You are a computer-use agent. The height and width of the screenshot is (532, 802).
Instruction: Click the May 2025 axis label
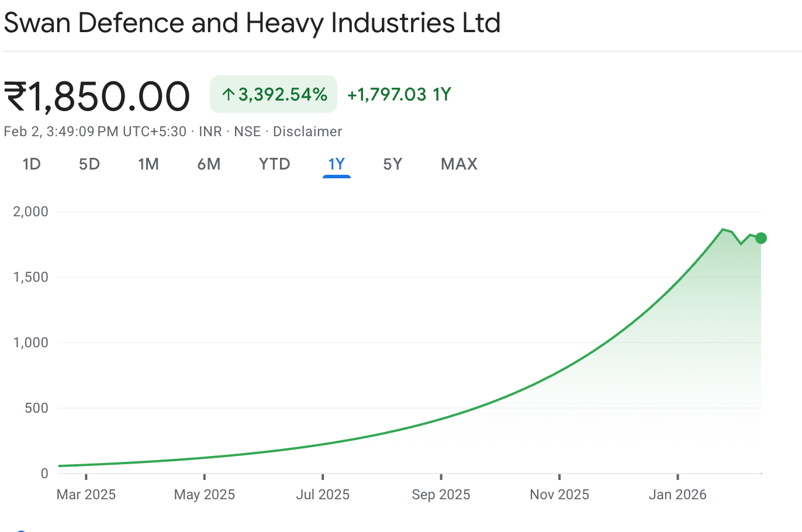pyautogui.click(x=205, y=495)
